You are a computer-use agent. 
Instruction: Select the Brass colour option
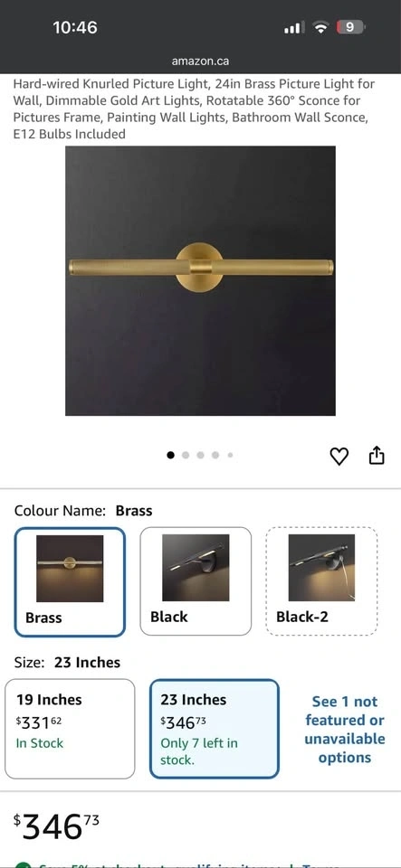(x=70, y=581)
